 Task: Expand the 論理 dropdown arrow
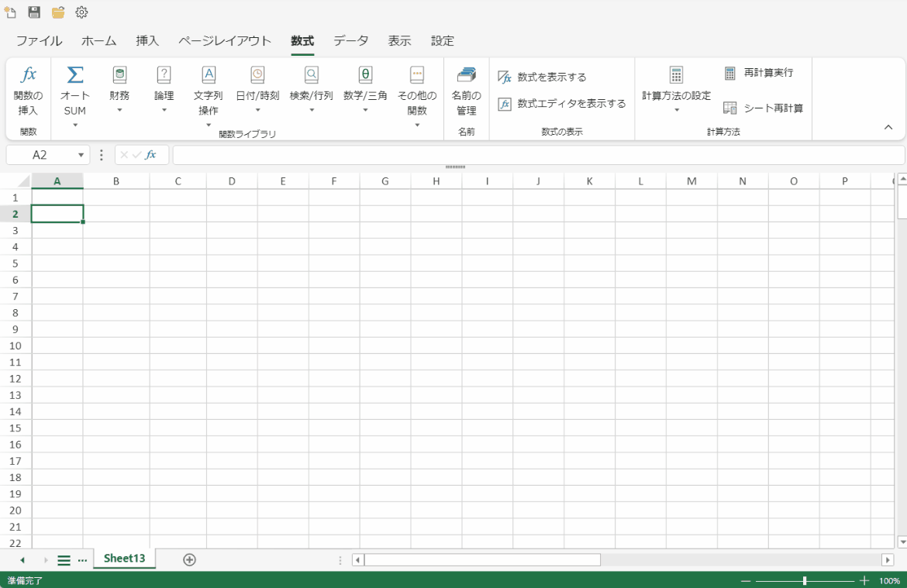click(x=164, y=110)
